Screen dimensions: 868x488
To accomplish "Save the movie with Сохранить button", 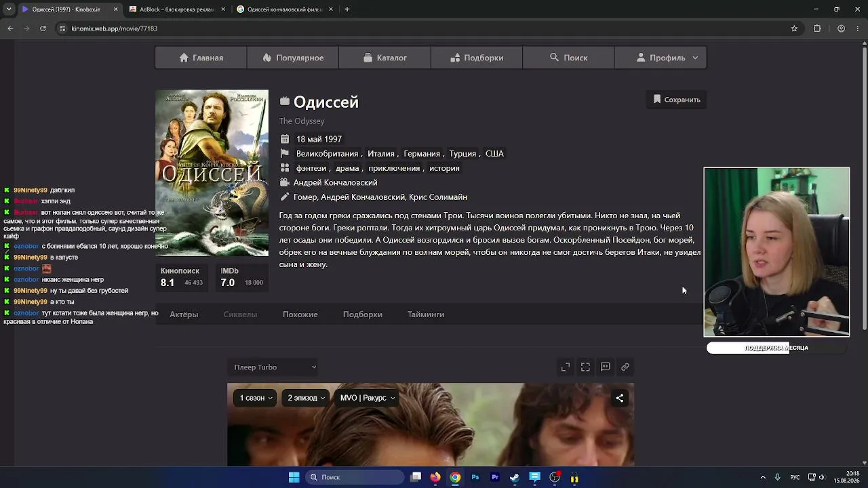I will pos(677,100).
